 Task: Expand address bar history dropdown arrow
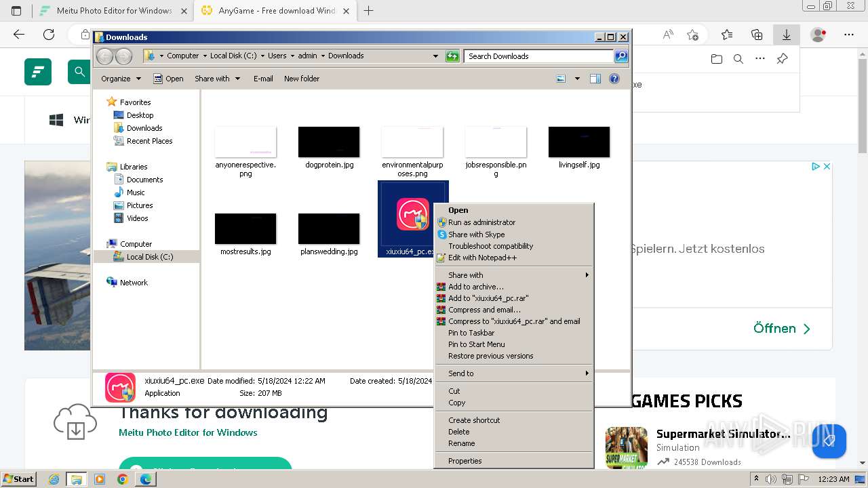435,56
